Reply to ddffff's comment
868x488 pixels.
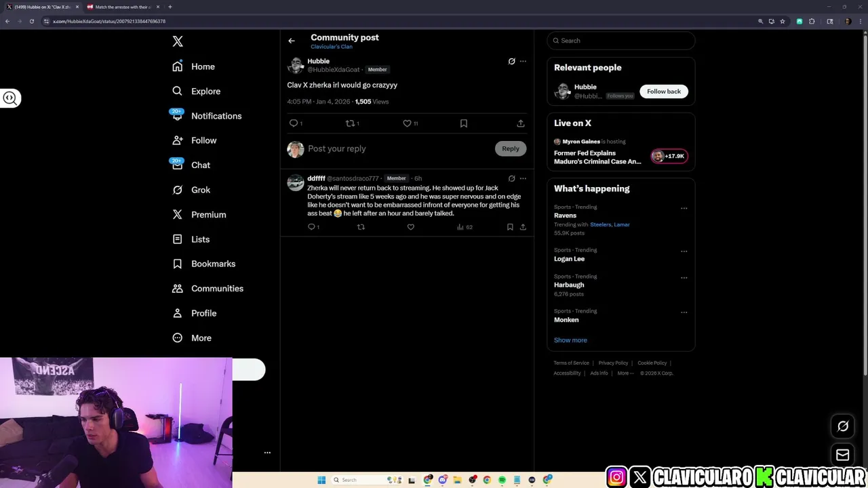coord(312,227)
